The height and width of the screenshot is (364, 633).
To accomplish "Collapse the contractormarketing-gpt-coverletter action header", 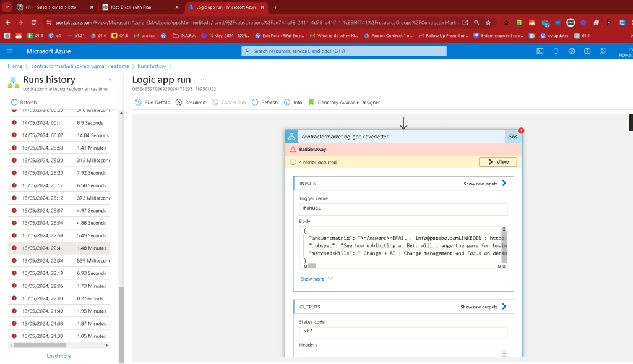I will coord(403,137).
